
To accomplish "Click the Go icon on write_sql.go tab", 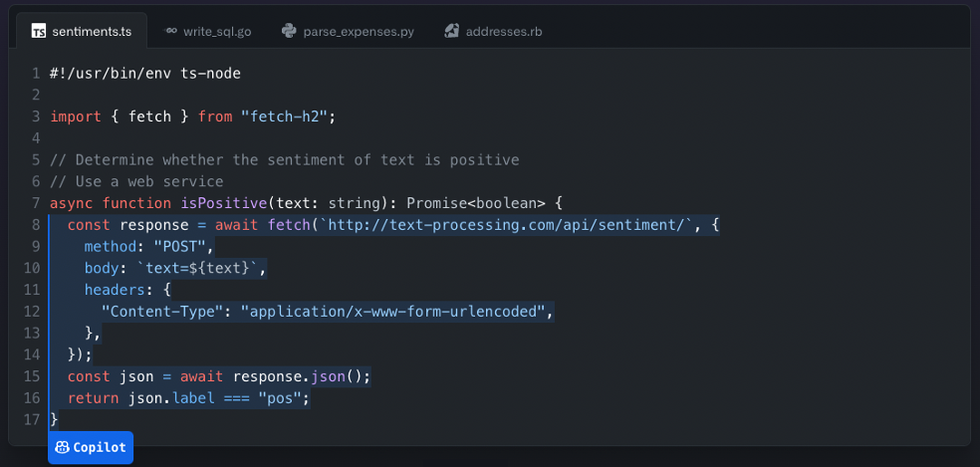I will click(x=171, y=31).
